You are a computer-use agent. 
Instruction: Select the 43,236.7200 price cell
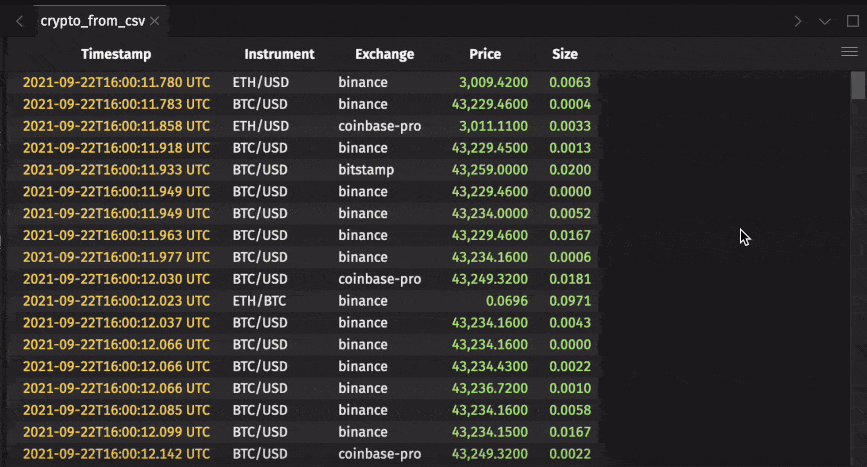pyautogui.click(x=490, y=388)
